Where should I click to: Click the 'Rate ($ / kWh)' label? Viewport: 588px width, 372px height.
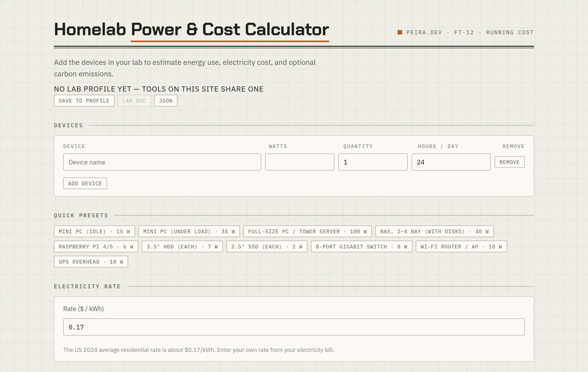84,309
